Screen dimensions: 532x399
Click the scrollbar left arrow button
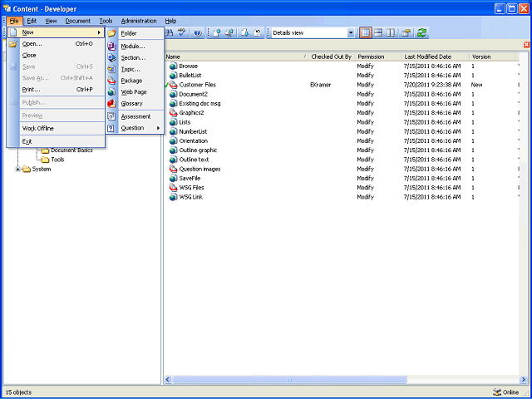(168, 379)
